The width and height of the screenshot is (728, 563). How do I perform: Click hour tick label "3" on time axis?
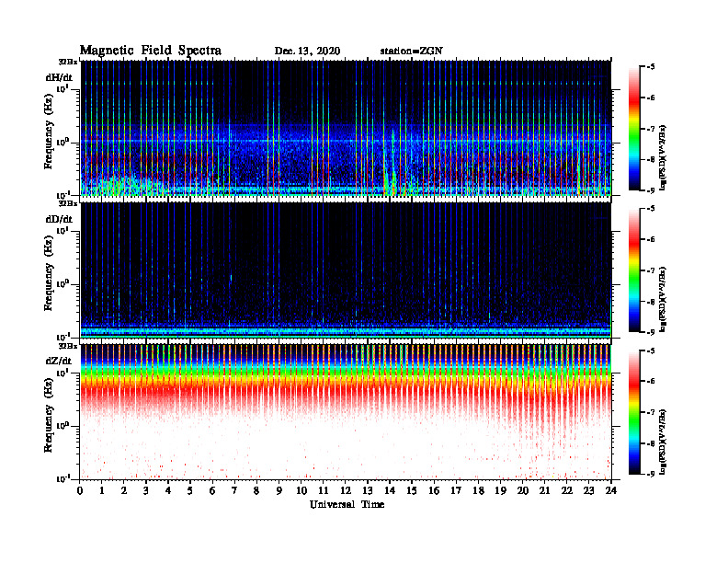coord(146,491)
